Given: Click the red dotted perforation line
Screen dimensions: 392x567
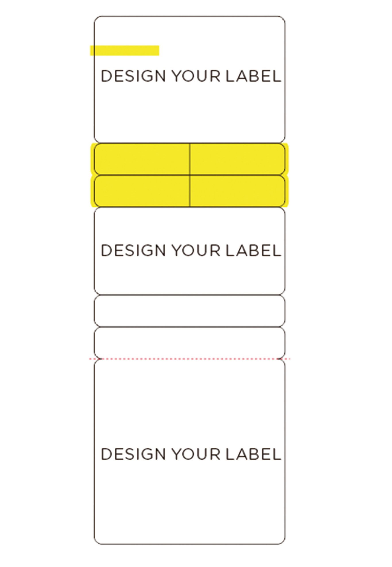Looking at the screenshot, I should 190,359.
